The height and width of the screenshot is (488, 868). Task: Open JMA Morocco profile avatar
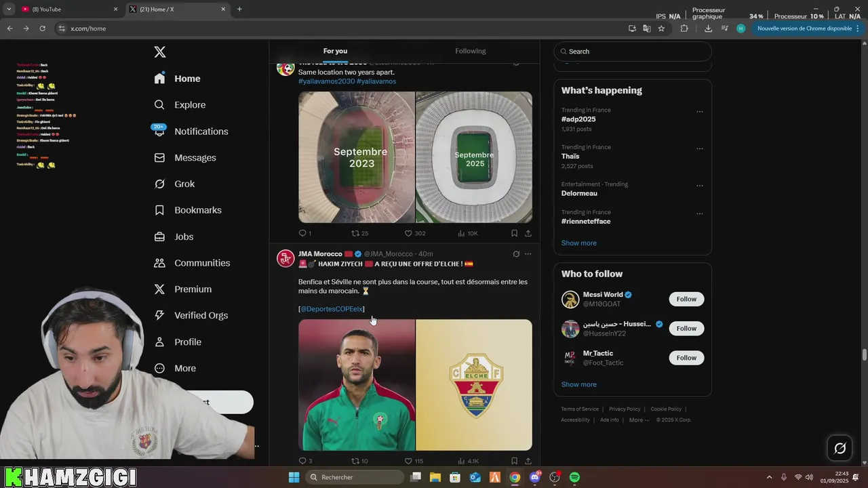tap(285, 258)
